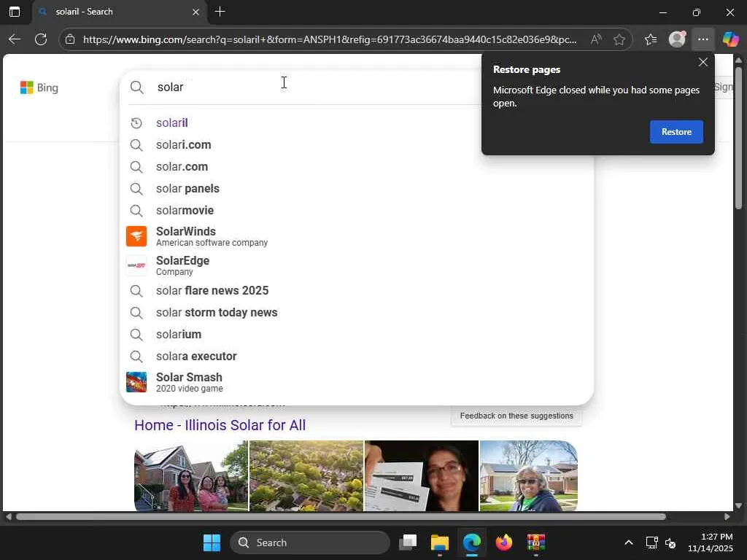
Task: Click Feedback on these suggestions
Action: pos(516,416)
